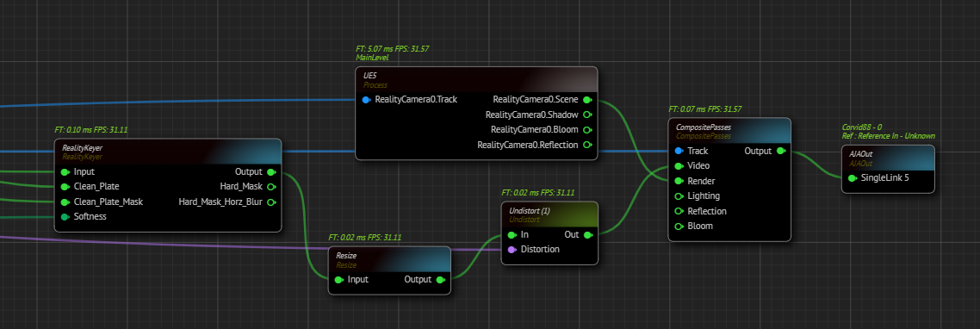
Task: Select the Resize node header
Action: (389, 259)
